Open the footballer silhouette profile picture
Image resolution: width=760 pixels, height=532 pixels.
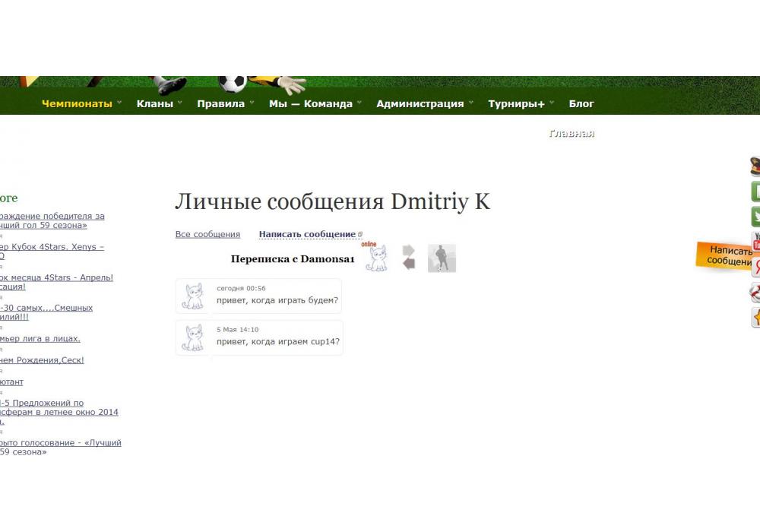[x=442, y=258]
